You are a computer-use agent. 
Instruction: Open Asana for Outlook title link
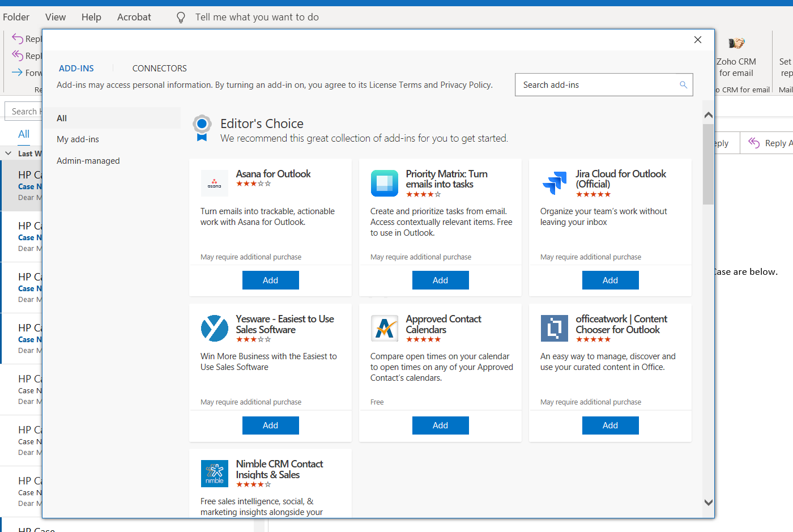pos(274,174)
